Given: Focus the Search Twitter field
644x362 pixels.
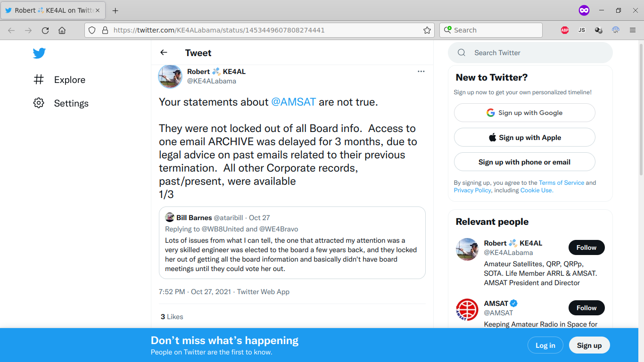Looking at the screenshot, I should 530,53.
